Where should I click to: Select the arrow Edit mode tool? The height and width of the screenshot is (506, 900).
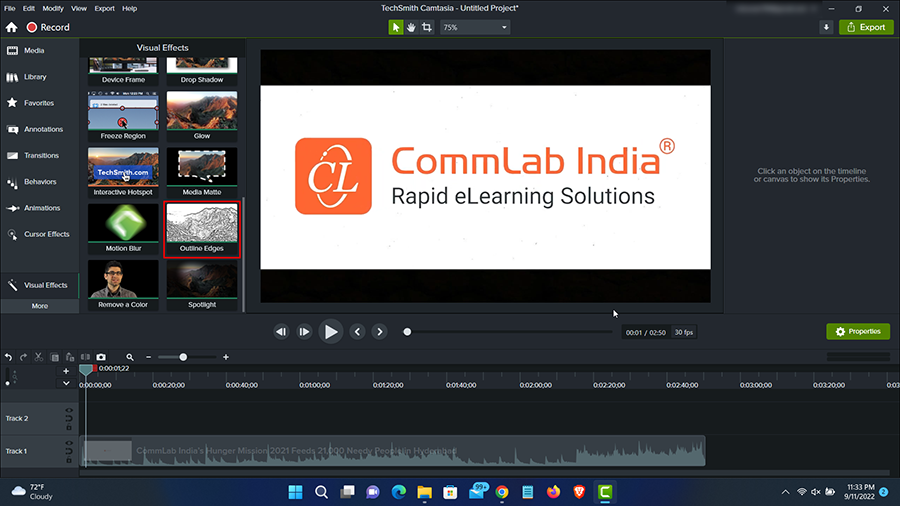pyautogui.click(x=395, y=27)
